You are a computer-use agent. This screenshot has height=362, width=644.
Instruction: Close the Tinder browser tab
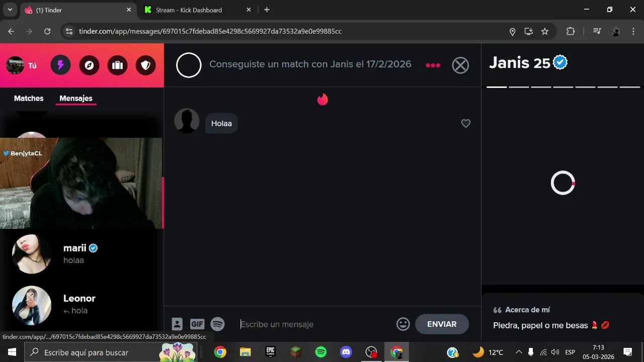click(129, 10)
